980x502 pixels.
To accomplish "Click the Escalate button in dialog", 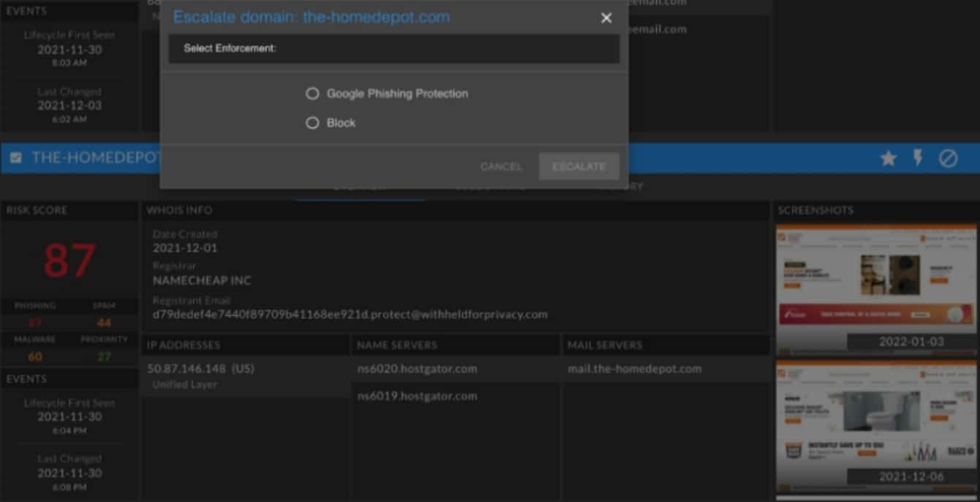I will click(x=578, y=166).
